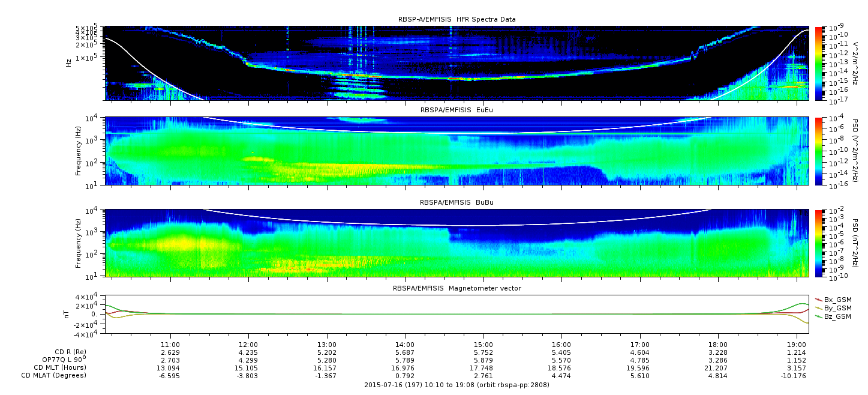
Task: Click the Hz axis label of HFR plot
Action: (70, 62)
